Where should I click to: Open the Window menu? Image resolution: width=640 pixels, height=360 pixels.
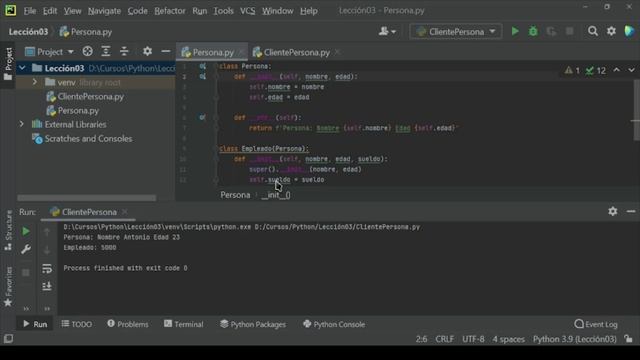(278, 11)
